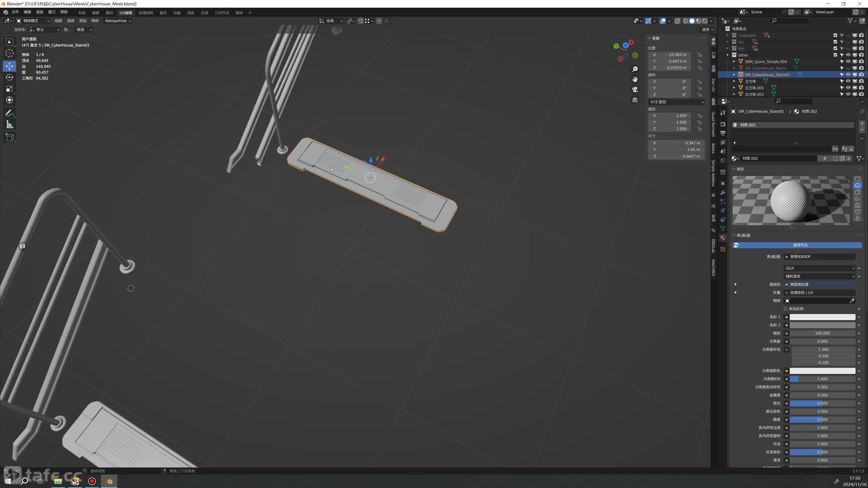Toggle snapping magnet

361,21
